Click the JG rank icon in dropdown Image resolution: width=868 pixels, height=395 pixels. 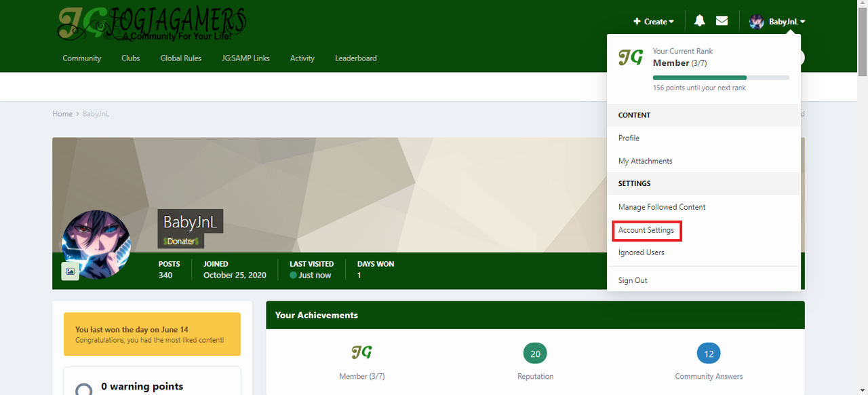pos(631,58)
